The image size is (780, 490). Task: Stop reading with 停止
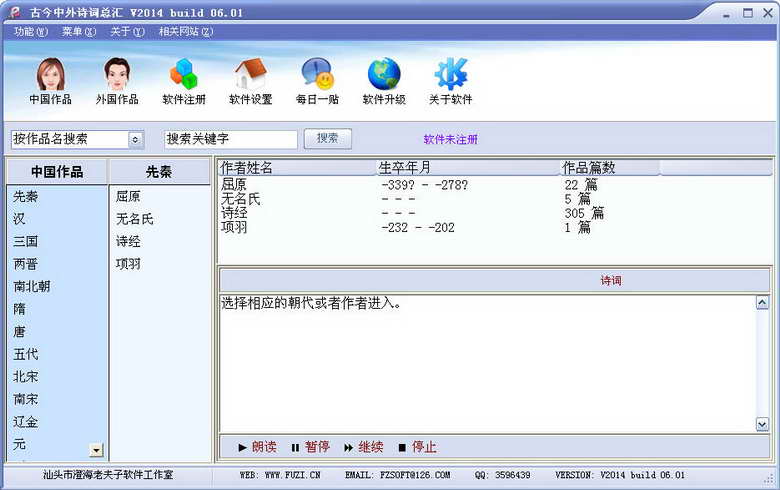tap(417, 447)
